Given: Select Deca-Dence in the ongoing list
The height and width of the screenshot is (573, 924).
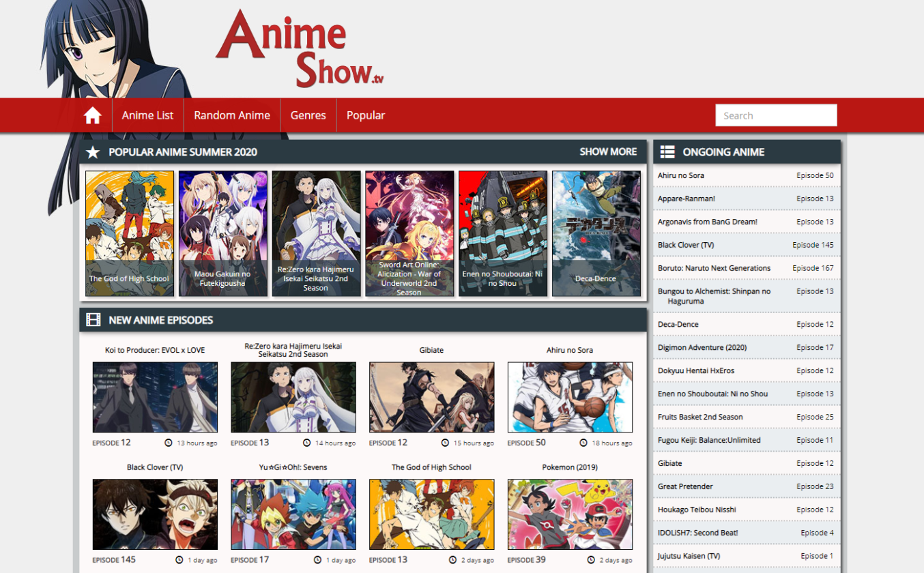Looking at the screenshot, I should 678,324.
